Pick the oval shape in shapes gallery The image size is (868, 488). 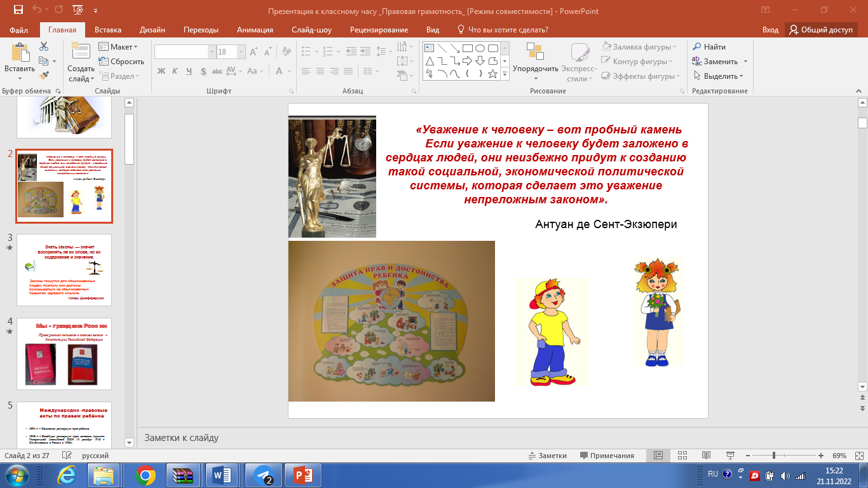(480, 48)
